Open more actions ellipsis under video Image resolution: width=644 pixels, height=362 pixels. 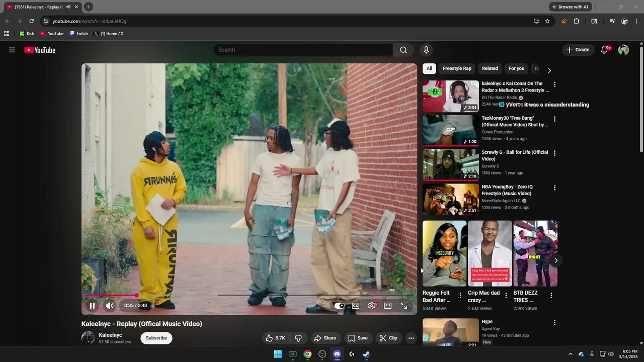click(411, 338)
